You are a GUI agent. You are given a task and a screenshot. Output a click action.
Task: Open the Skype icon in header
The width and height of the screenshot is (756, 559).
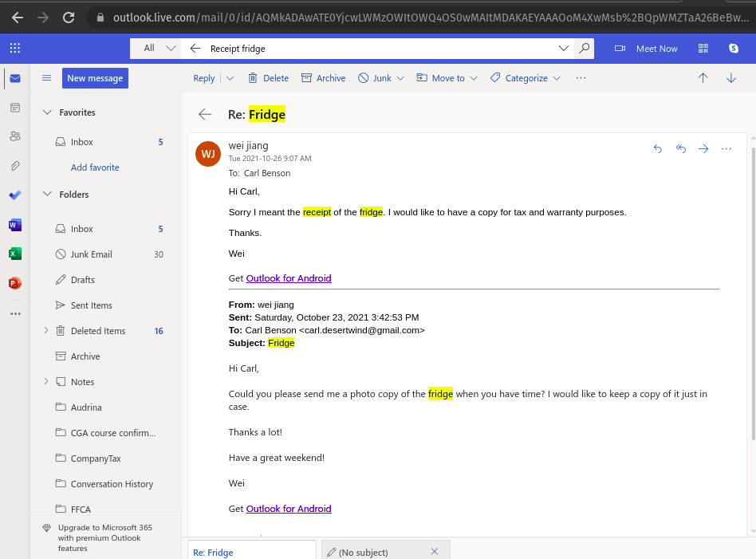pyautogui.click(x=734, y=49)
